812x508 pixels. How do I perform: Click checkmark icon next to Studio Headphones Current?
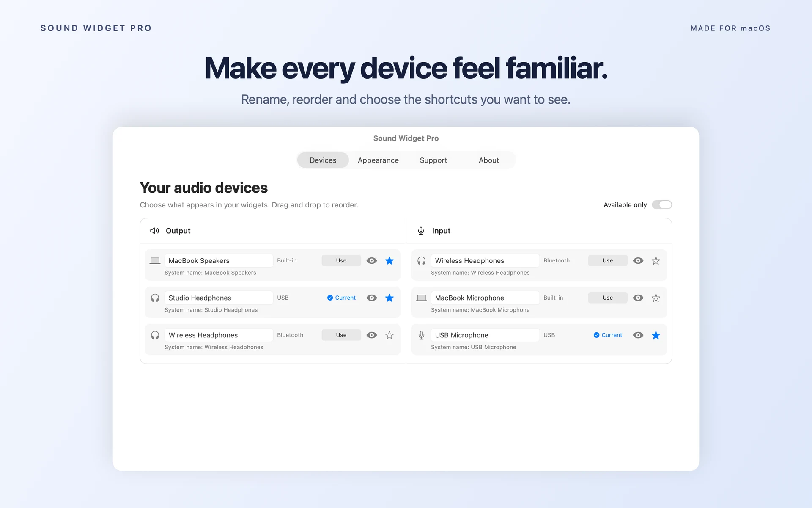330,298
